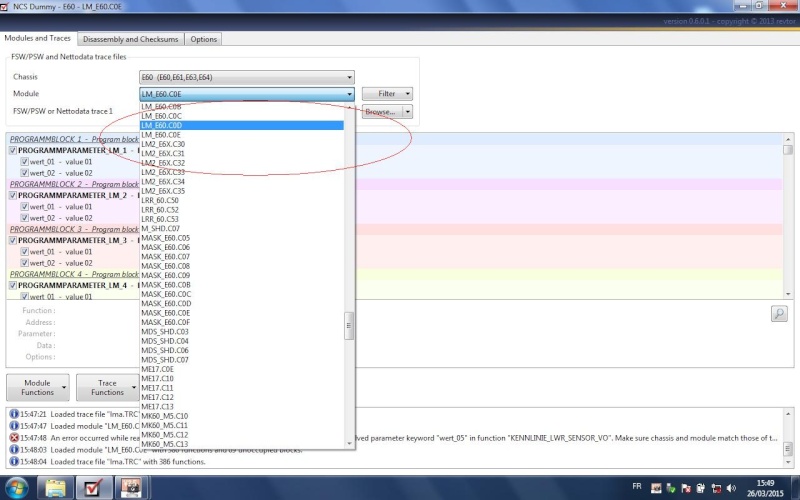
Task: Select ME17.C13 in the module list
Action: click(242, 406)
